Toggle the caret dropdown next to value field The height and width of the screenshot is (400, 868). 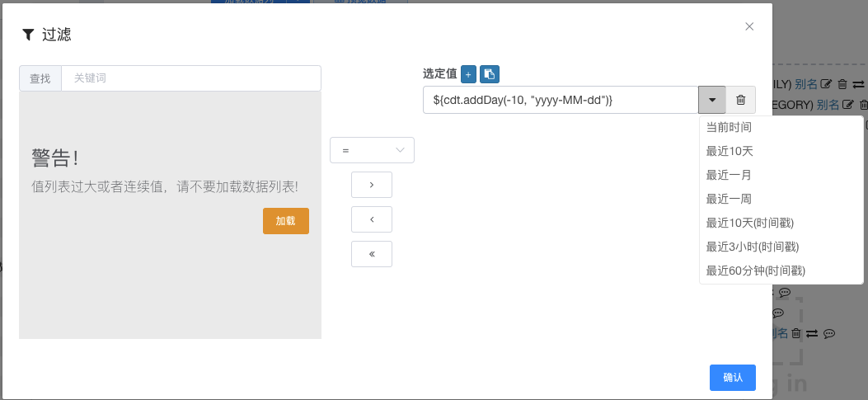[712, 101]
